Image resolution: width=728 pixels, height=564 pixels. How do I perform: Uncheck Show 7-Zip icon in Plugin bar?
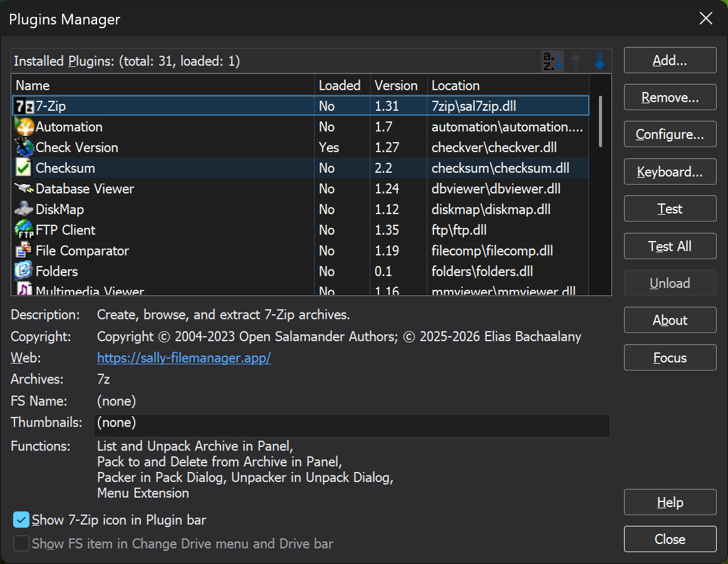coord(21,520)
